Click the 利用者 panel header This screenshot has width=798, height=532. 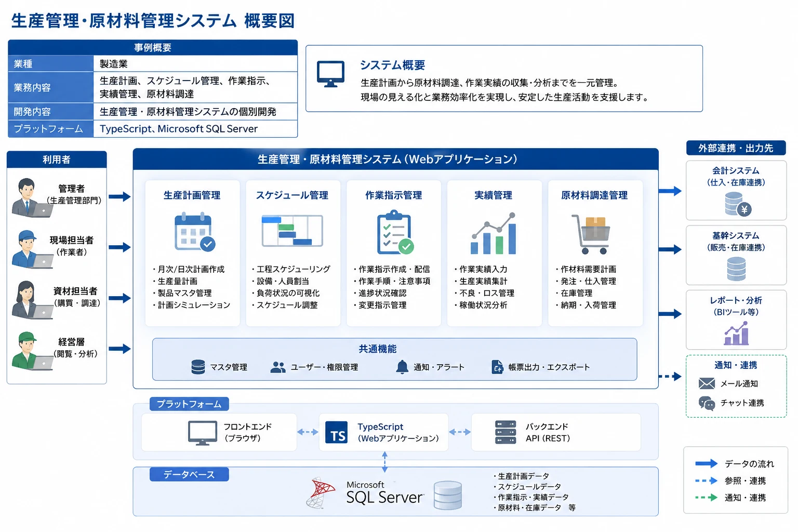[x=57, y=159]
